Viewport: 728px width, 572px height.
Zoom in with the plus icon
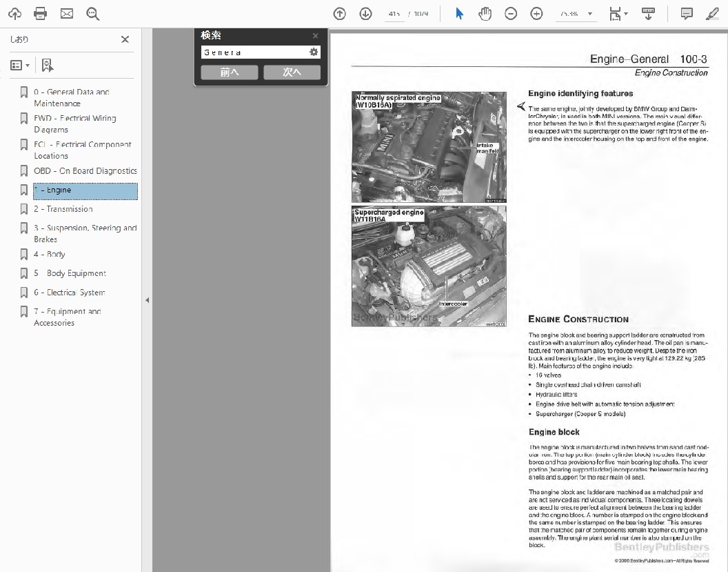point(536,14)
